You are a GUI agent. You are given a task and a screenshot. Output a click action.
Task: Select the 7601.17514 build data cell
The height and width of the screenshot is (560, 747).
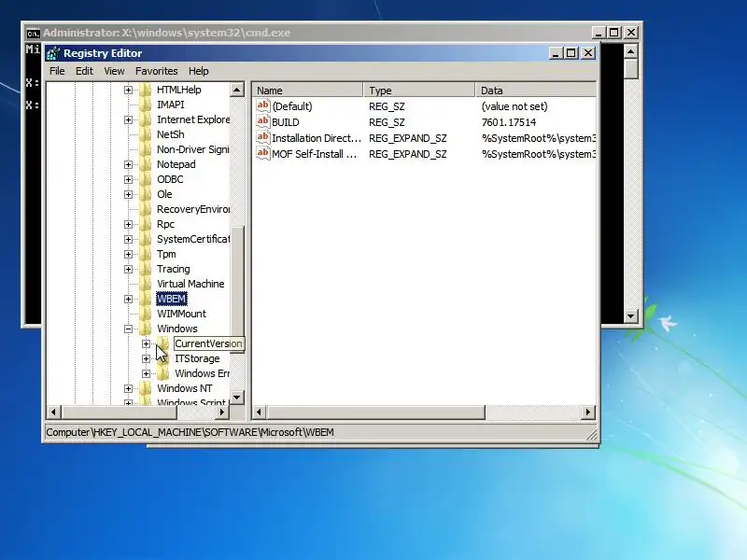[509, 122]
